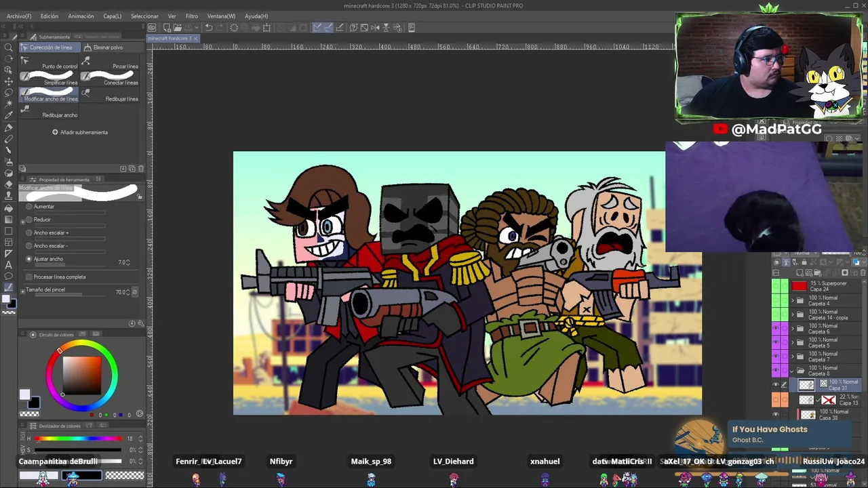Open the Archivo menu
The height and width of the screenshot is (488, 868).
pyautogui.click(x=19, y=16)
